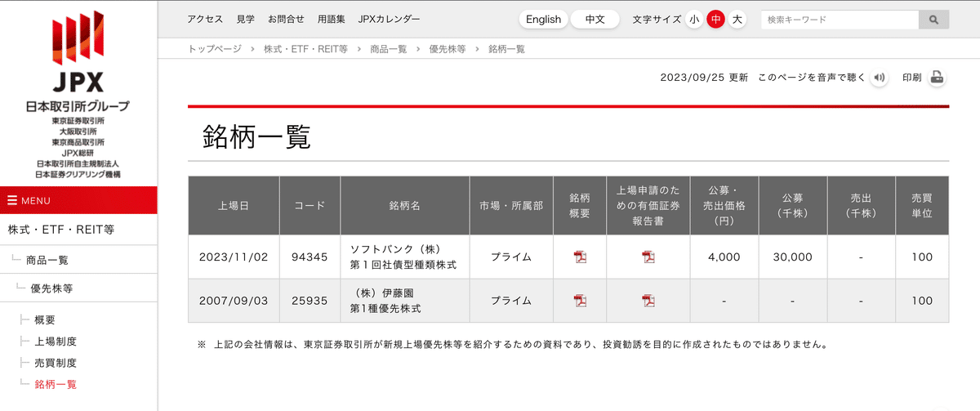Click 東京証券取引所 under JPX logo

point(78,121)
